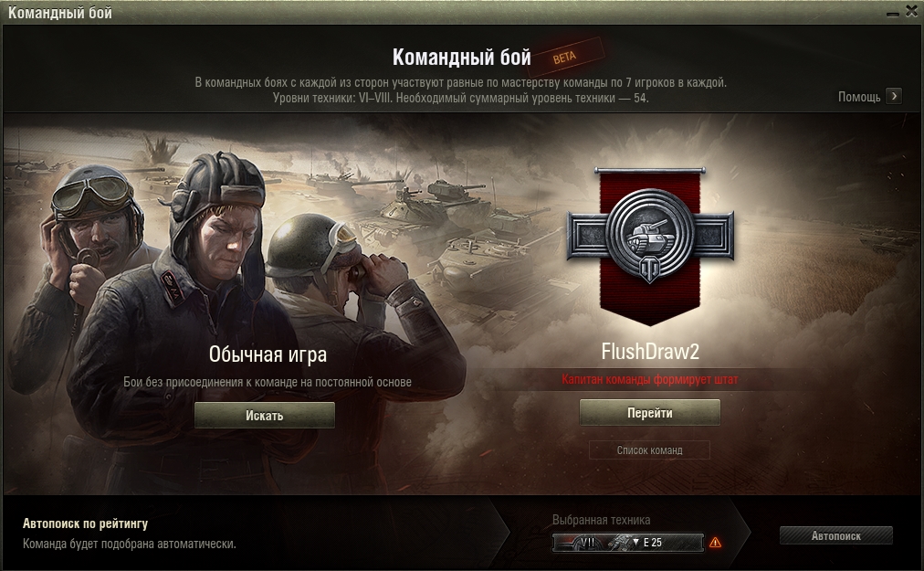This screenshot has width=924, height=571.
Task: Open the Помощь help link
Action: click(x=859, y=97)
